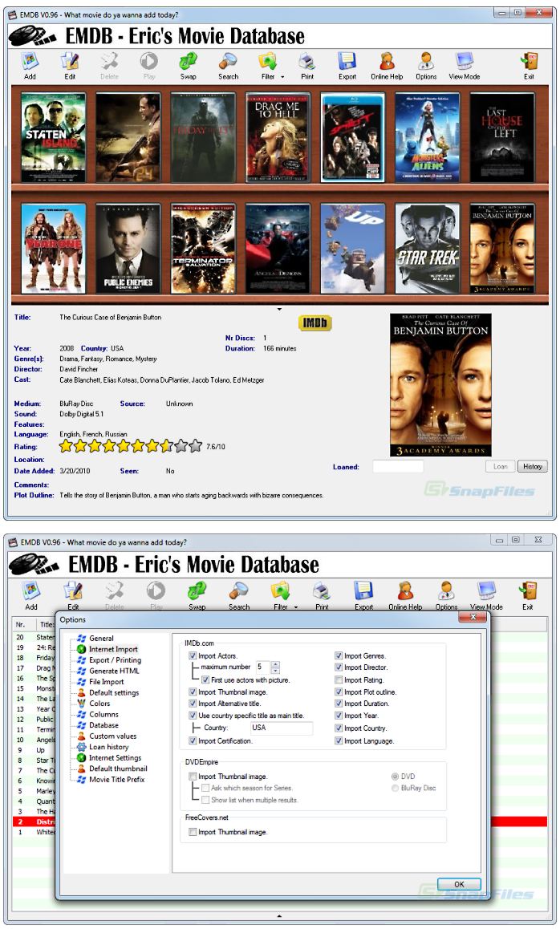Toggle Import Alternative title checkbox
The width and height of the screenshot is (560, 929).
click(x=193, y=704)
